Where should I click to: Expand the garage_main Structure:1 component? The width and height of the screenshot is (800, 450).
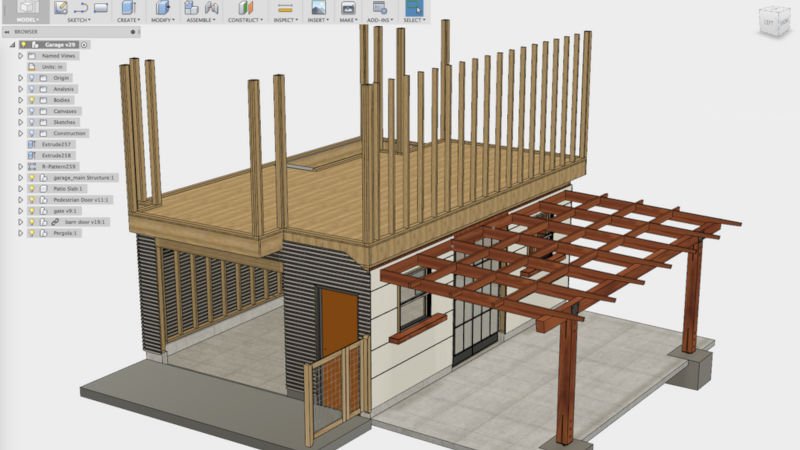[x=20, y=177]
